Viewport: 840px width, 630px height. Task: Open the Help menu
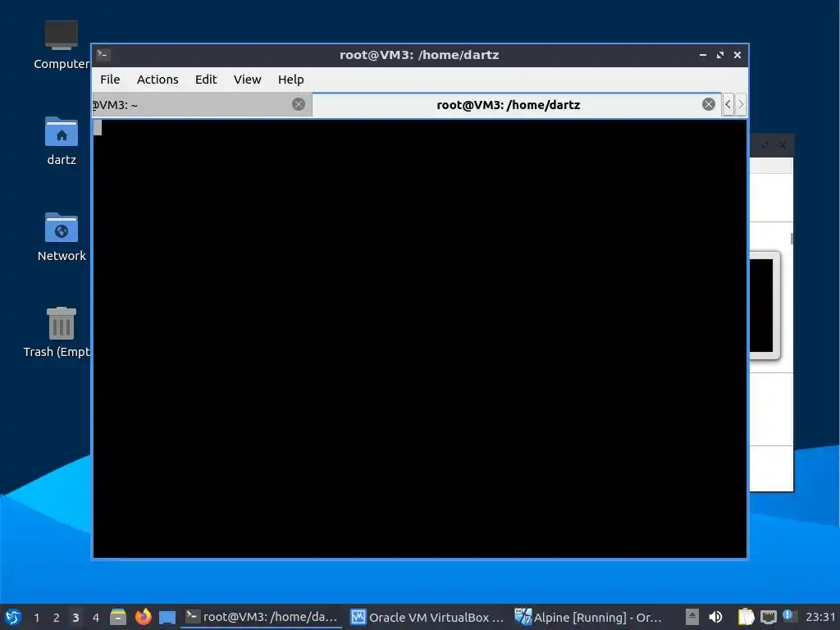290,80
